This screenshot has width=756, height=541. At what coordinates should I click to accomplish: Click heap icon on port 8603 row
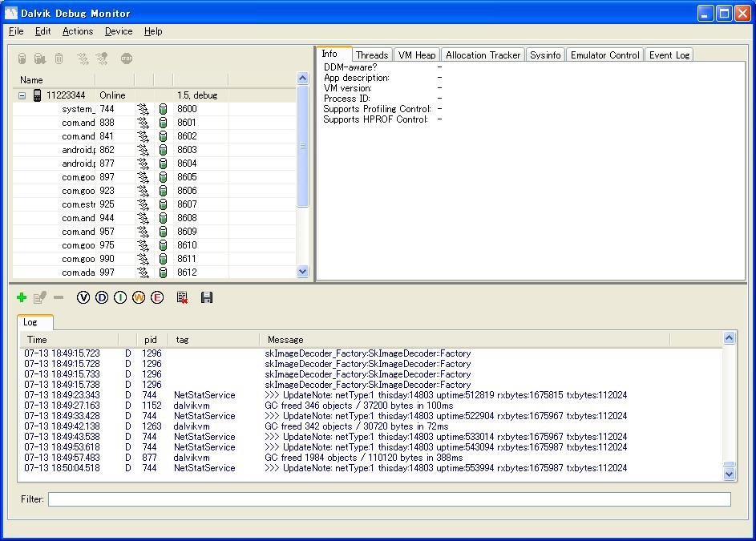coord(163,150)
